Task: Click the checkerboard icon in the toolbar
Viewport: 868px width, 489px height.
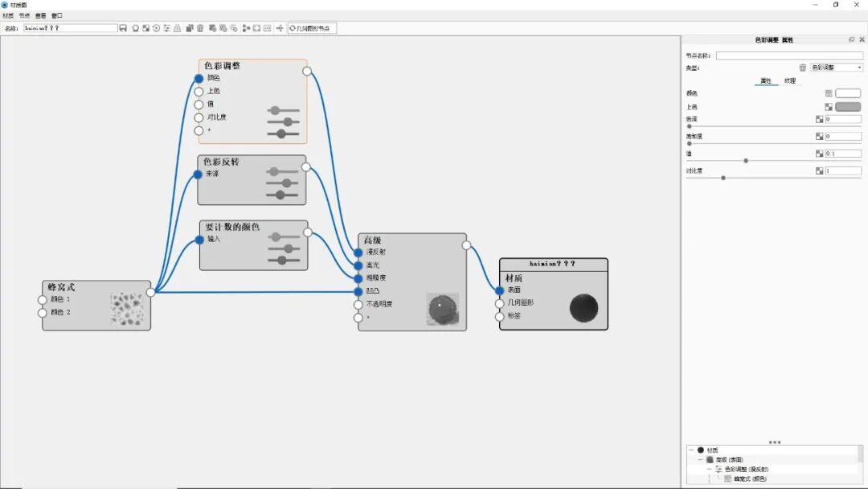Action: point(145,28)
